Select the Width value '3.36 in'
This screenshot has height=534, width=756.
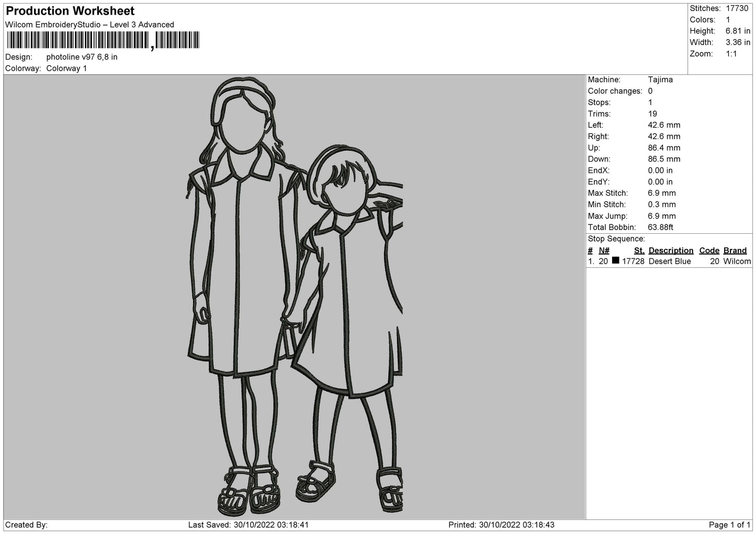(x=738, y=42)
